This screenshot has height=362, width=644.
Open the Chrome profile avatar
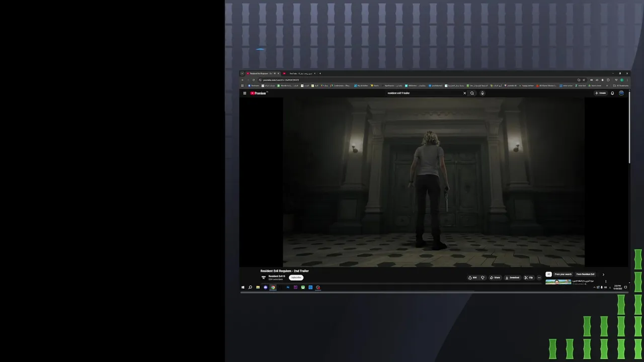coord(622,80)
